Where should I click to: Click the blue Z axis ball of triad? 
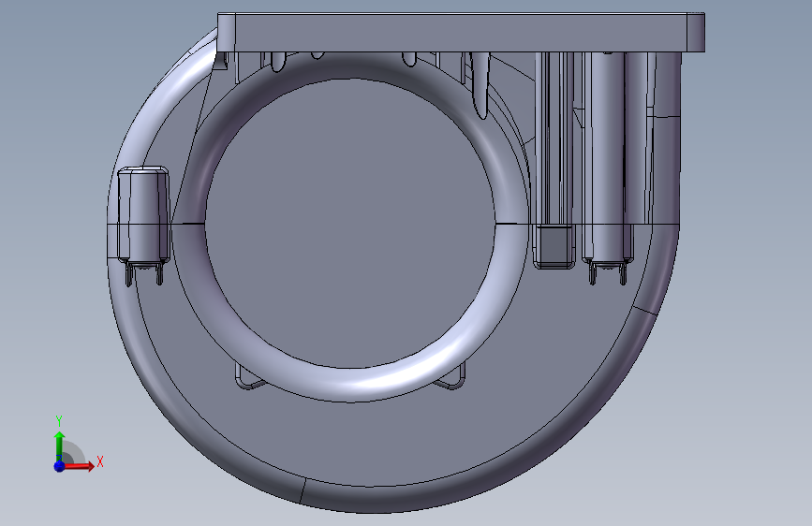click(60, 466)
